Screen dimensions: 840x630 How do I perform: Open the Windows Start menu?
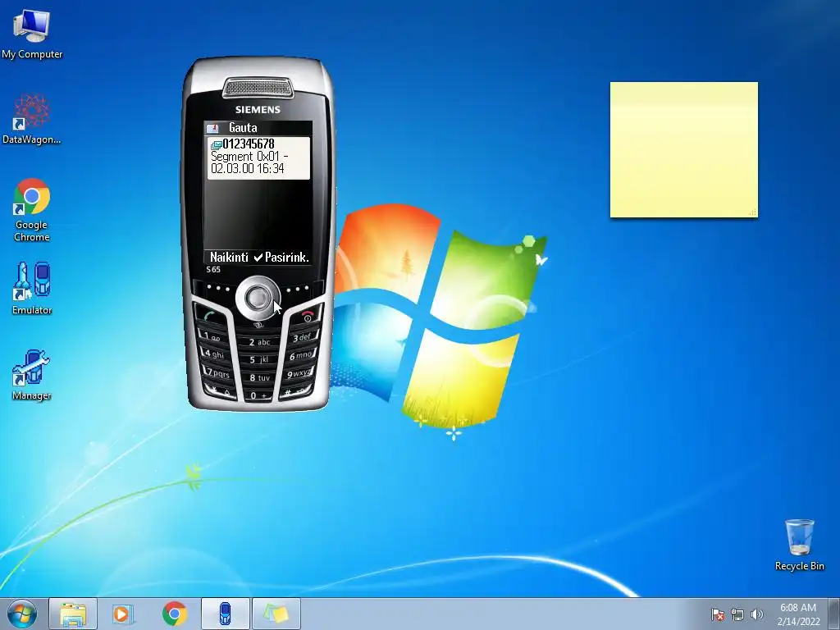[x=22, y=614]
